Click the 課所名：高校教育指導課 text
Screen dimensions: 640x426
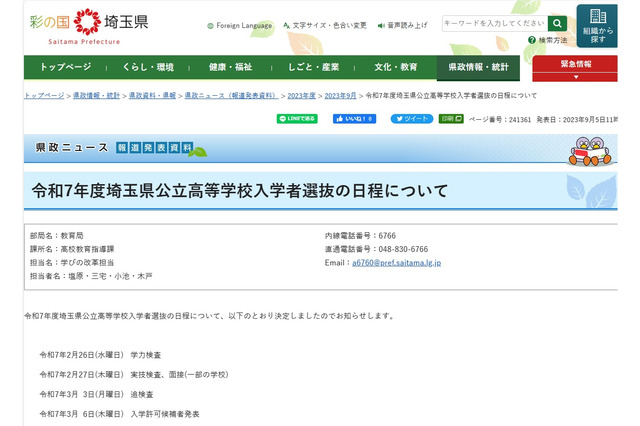point(72,249)
